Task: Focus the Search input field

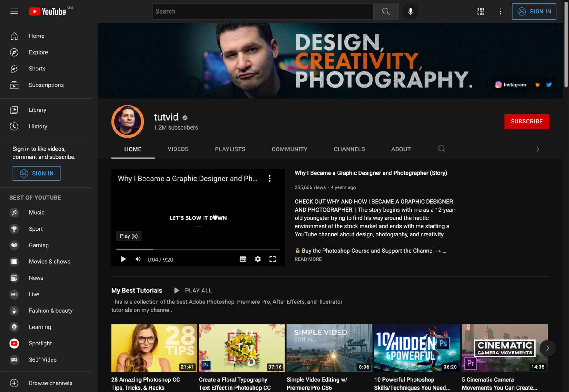Action: pyautogui.click(x=263, y=11)
